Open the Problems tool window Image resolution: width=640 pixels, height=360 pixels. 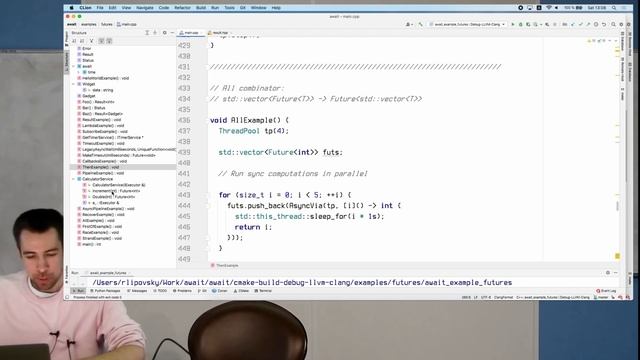click(182, 291)
